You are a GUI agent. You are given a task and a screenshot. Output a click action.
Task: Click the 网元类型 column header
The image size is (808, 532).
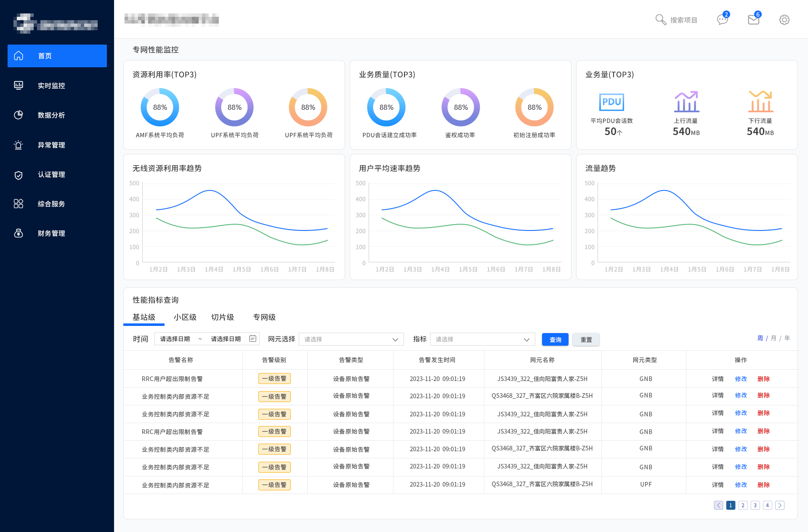[645, 360]
